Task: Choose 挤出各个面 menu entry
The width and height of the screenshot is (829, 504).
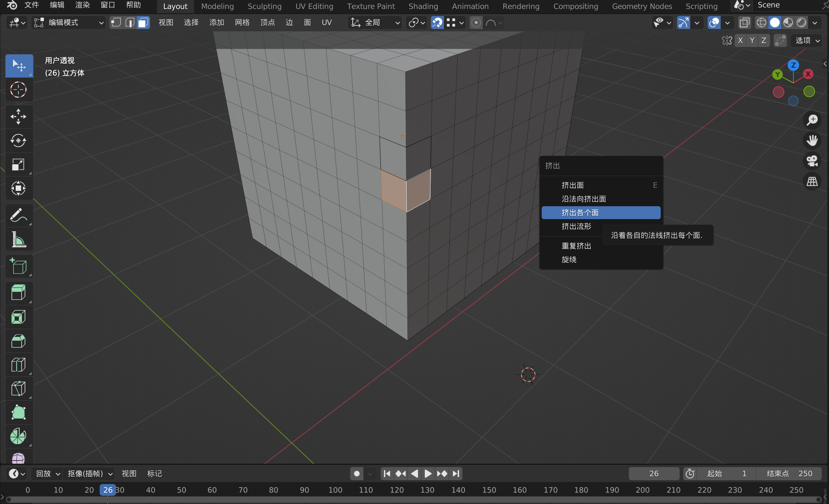Action: tap(601, 212)
